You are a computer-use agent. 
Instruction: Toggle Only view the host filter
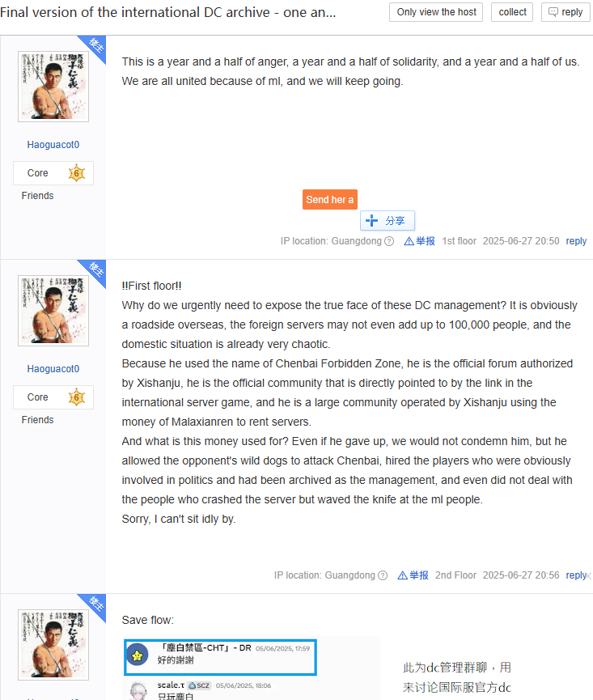point(436,12)
